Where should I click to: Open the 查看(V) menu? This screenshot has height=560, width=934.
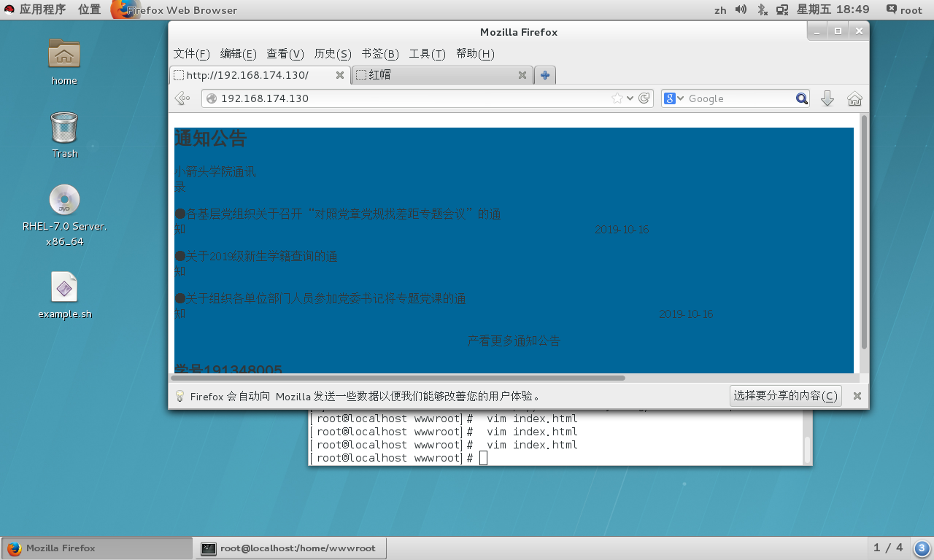[x=285, y=54]
